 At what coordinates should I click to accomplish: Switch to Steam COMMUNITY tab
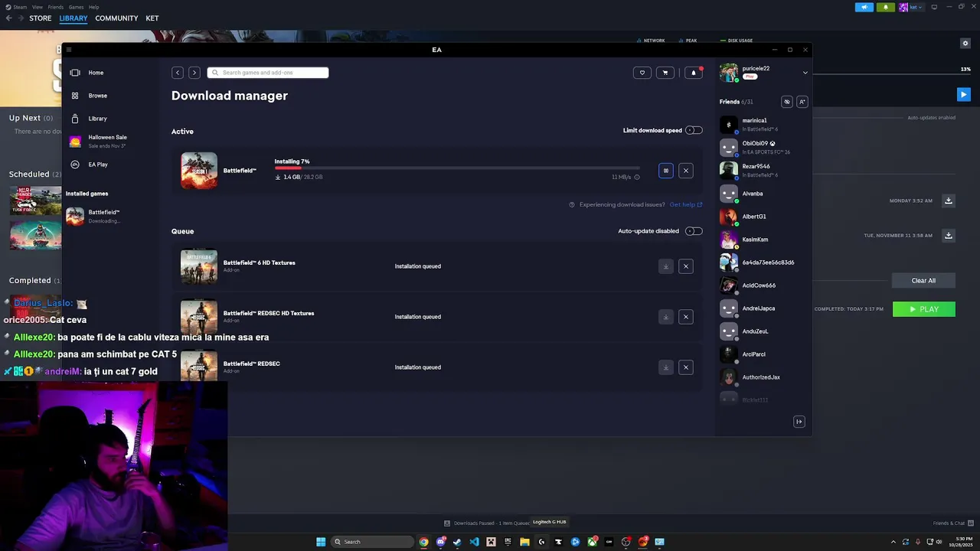pyautogui.click(x=116, y=18)
